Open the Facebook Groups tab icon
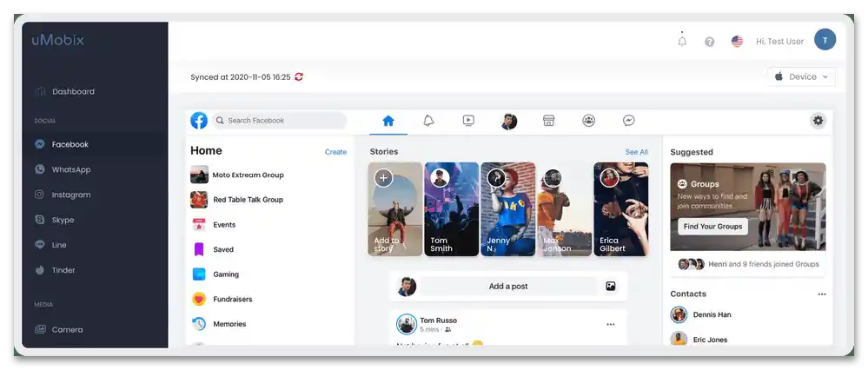The height and width of the screenshot is (370, 868). [x=588, y=121]
